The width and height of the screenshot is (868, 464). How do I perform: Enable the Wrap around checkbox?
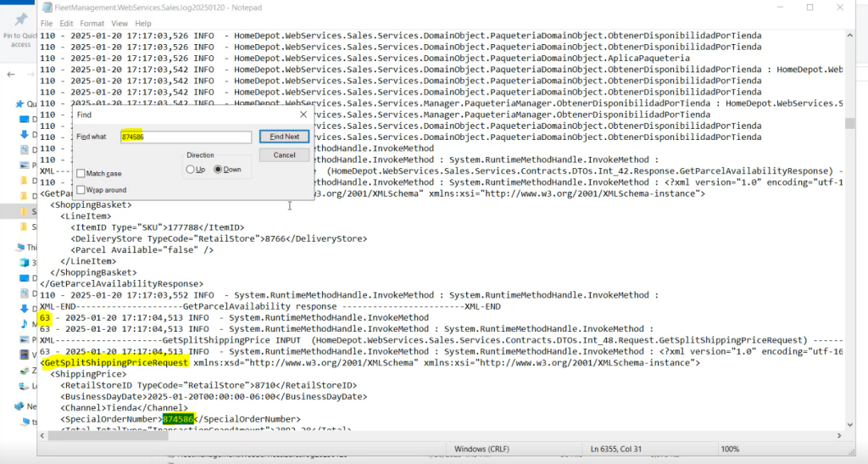[81, 190]
